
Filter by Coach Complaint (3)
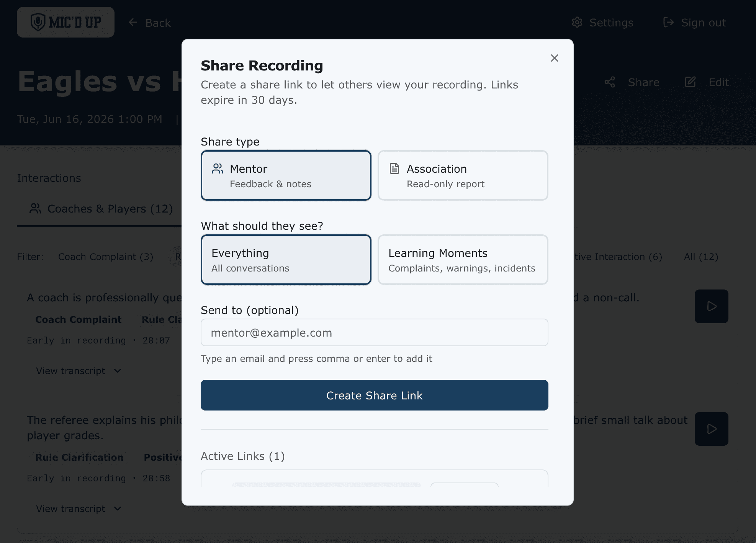pyautogui.click(x=106, y=257)
